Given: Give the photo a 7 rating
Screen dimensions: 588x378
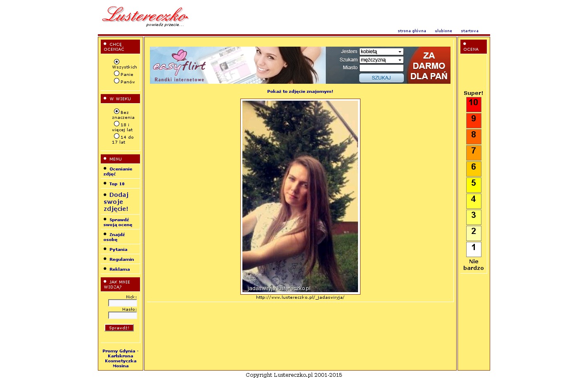Looking at the screenshot, I should coord(474,153).
